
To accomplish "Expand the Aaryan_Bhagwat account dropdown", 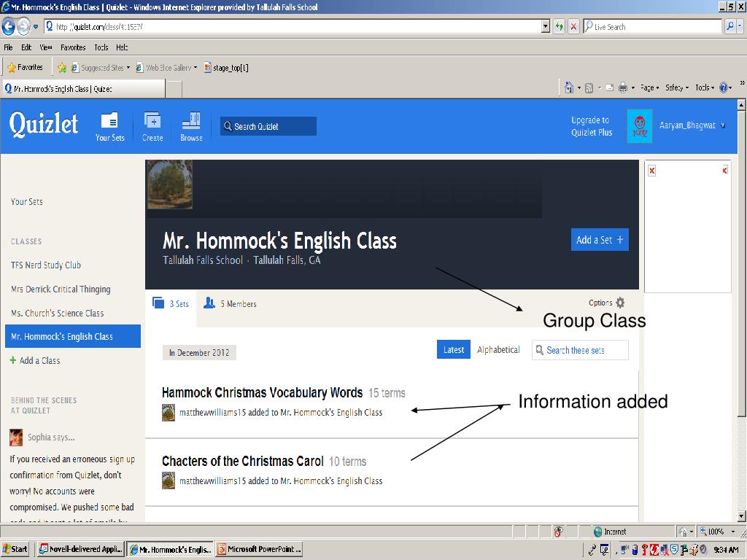I will (x=723, y=125).
